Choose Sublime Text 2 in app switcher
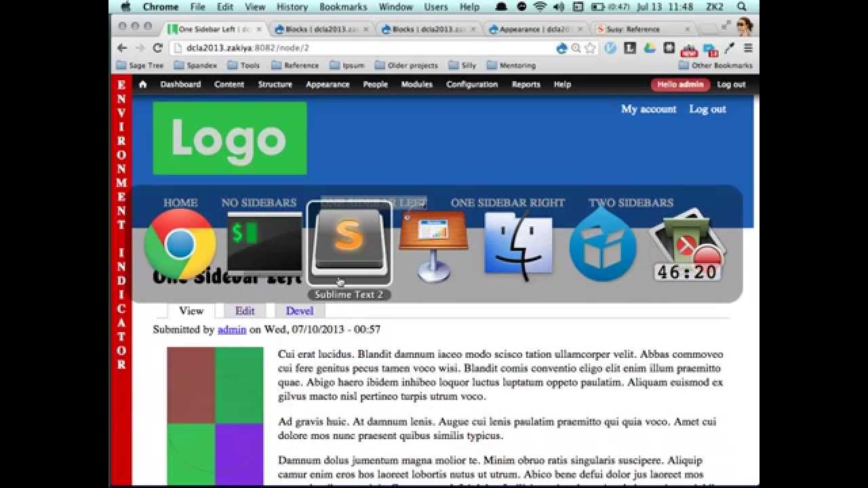 pyautogui.click(x=349, y=243)
